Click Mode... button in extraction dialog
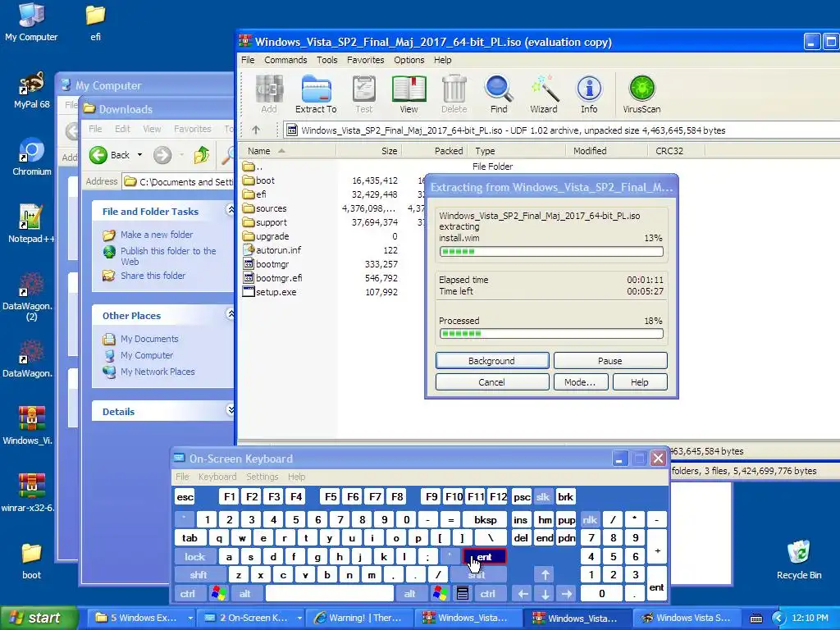The height and width of the screenshot is (630, 840). click(580, 382)
